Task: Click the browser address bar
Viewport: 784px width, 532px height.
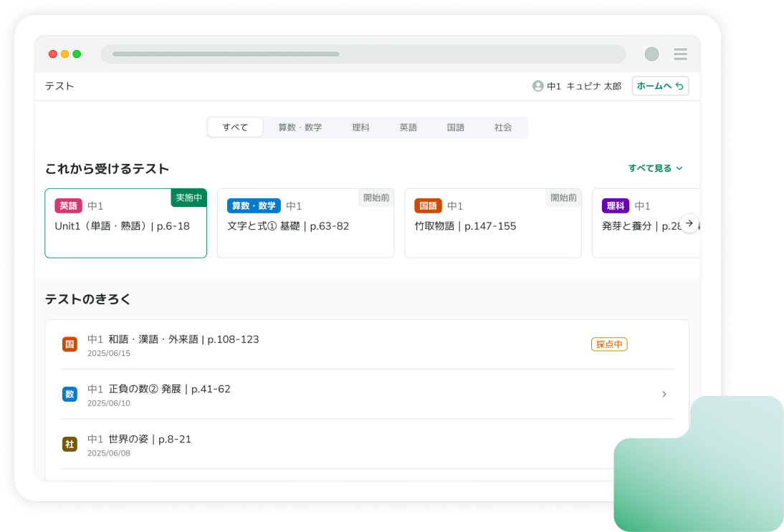Action: [x=363, y=54]
